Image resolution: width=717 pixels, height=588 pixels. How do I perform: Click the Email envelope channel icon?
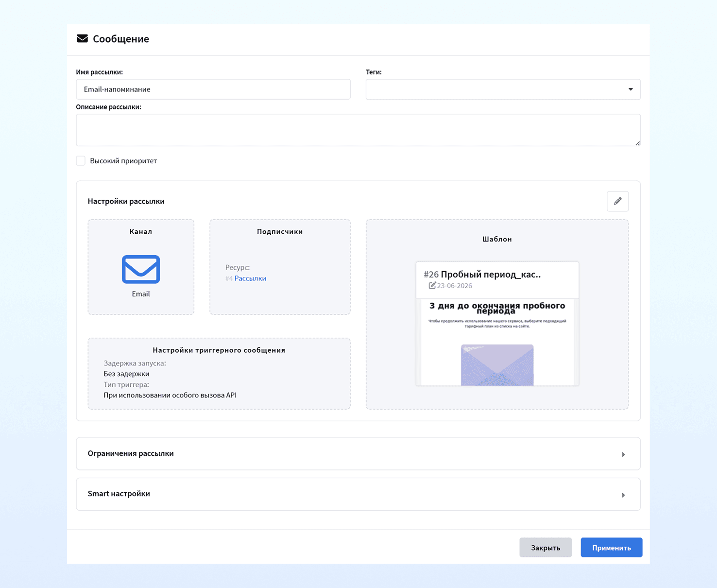tap(141, 269)
